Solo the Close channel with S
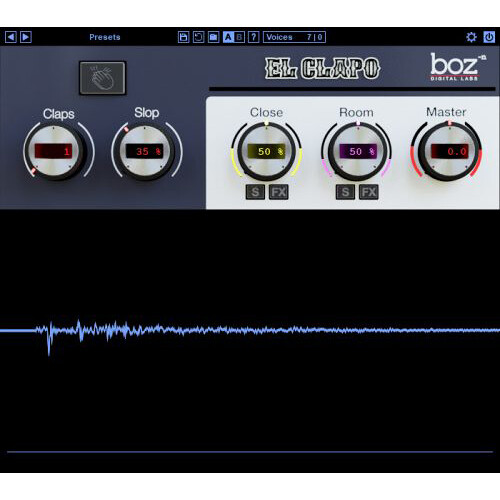Screen dimensions: 500x500 coord(255,192)
